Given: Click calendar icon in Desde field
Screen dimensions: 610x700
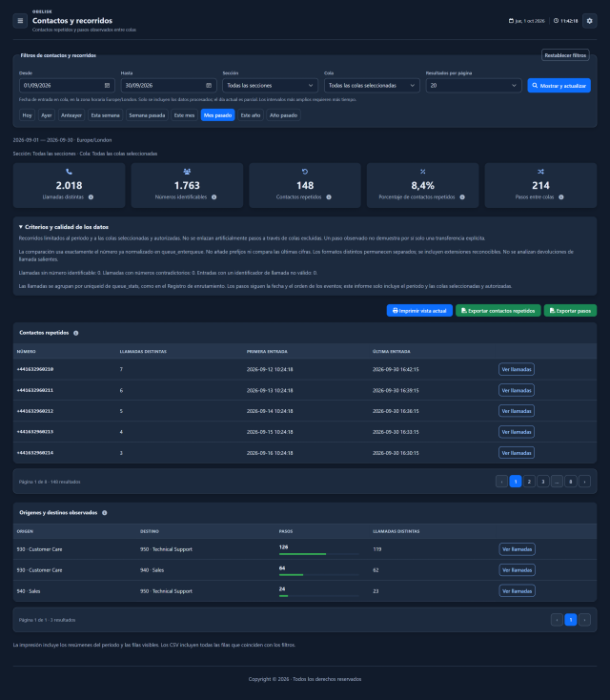Looking at the screenshot, I should pyautogui.click(x=107, y=85).
